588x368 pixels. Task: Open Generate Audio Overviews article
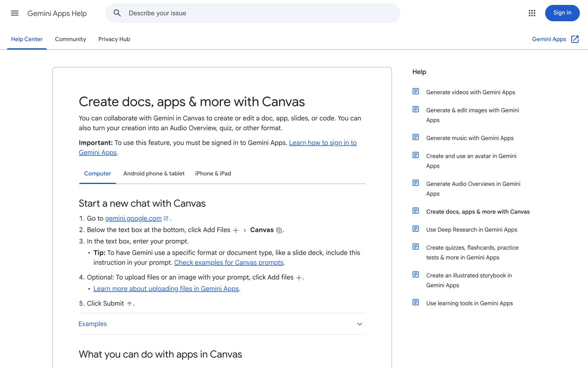pyautogui.click(x=473, y=189)
